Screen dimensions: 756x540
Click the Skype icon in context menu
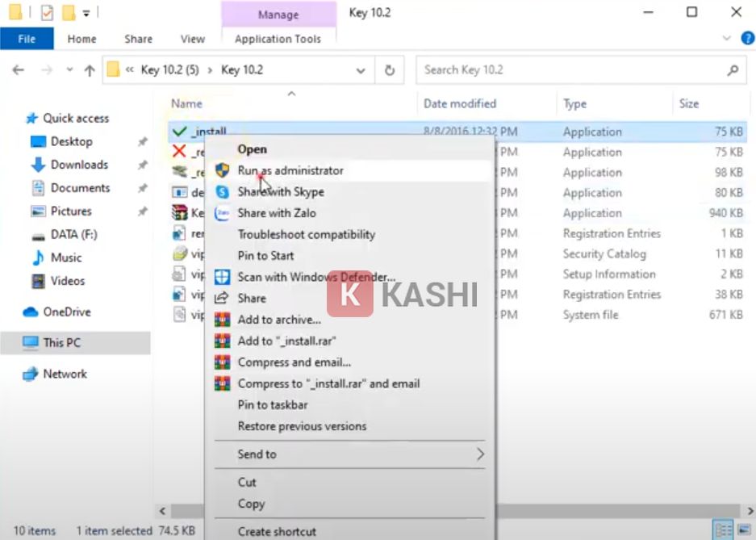click(x=222, y=192)
